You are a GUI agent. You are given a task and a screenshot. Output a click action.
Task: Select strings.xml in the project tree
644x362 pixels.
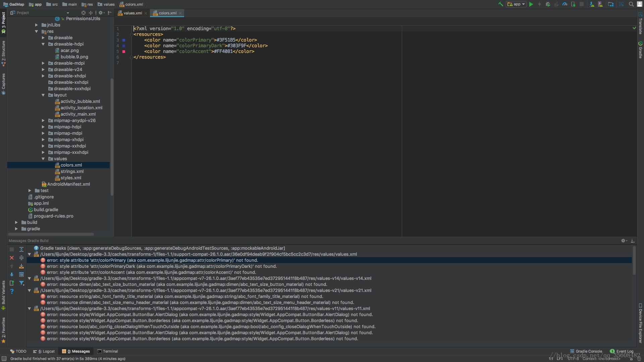tap(69, 172)
